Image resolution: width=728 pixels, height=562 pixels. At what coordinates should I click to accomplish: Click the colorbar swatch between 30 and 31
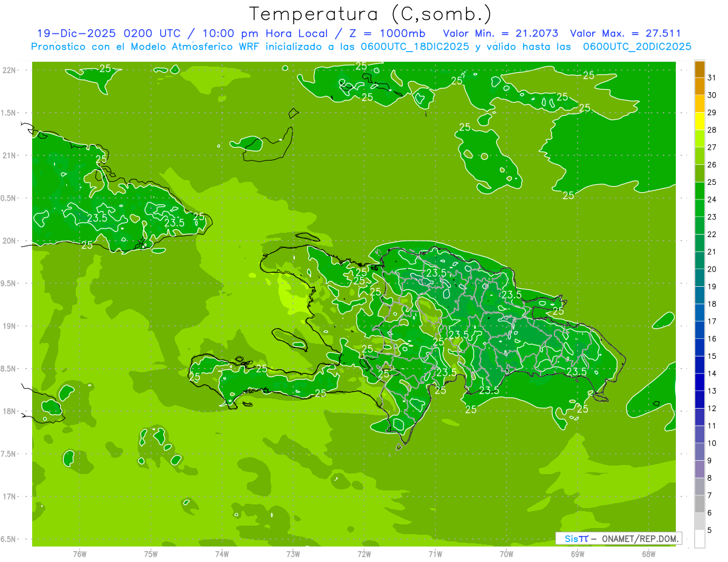click(x=699, y=87)
